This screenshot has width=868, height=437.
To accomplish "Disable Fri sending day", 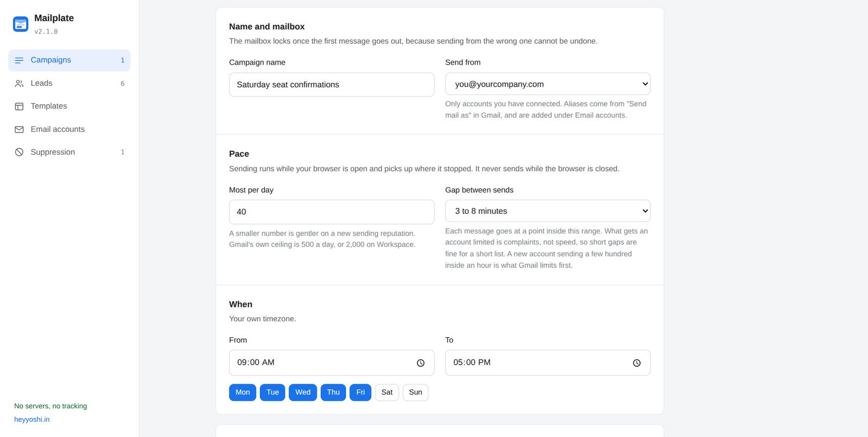I will click(x=360, y=392).
